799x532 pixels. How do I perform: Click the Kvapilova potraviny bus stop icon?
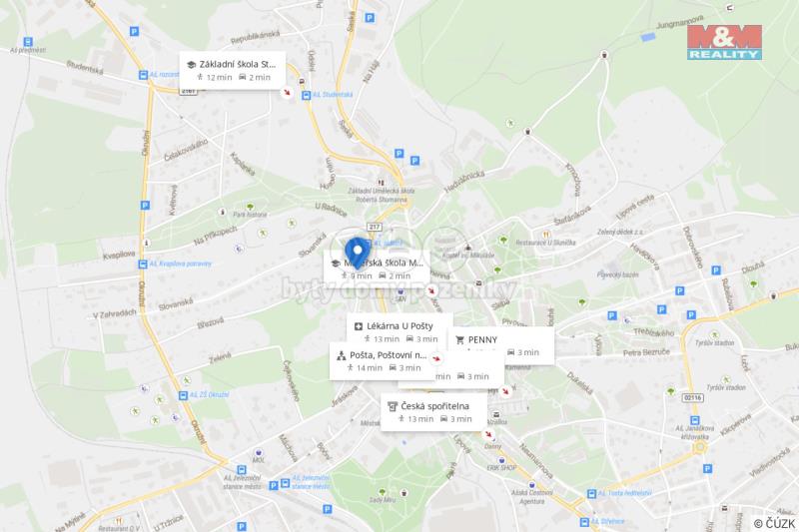coord(143,265)
